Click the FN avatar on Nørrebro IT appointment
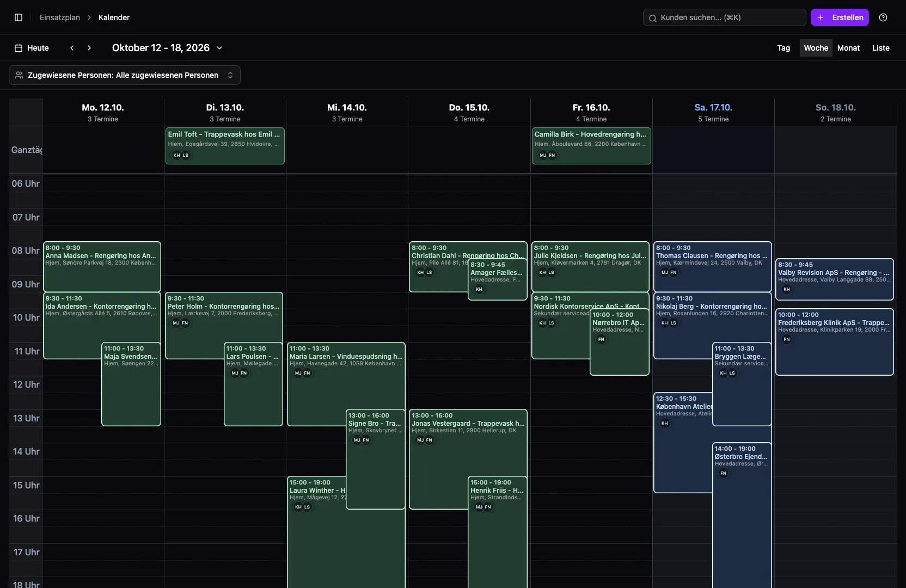Image resolution: width=906 pixels, height=588 pixels. click(x=601, y=339)
